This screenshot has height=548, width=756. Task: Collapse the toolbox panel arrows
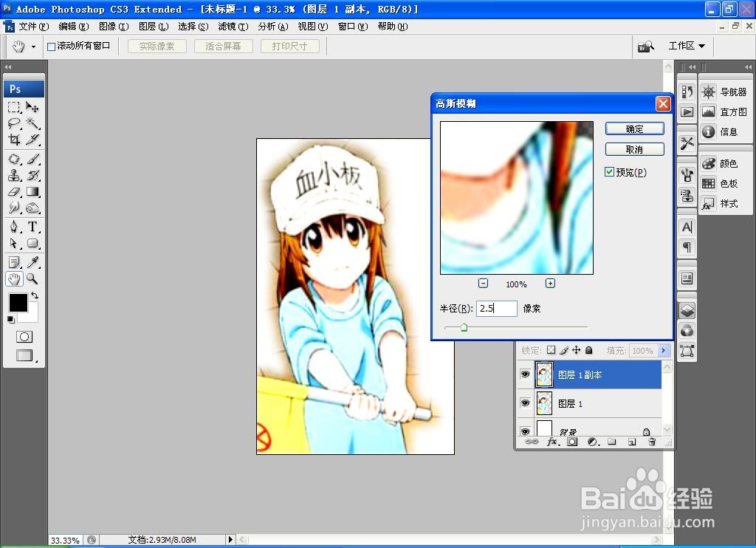click(x=7, y=67)
